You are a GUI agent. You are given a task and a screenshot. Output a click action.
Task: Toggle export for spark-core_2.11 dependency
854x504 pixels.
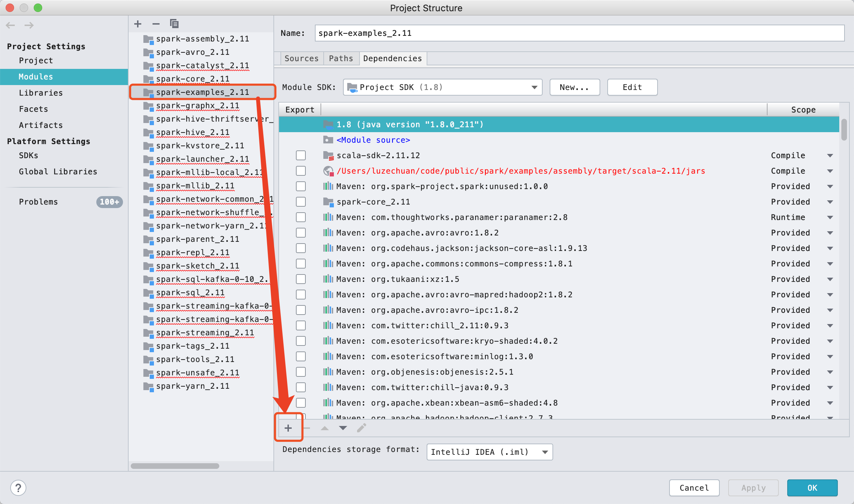pos(301,202)
